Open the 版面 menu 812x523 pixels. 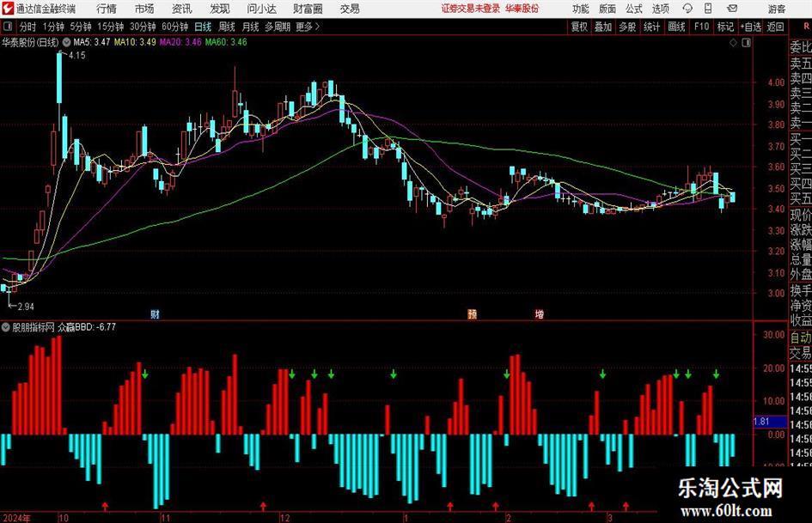coord(607,9)
